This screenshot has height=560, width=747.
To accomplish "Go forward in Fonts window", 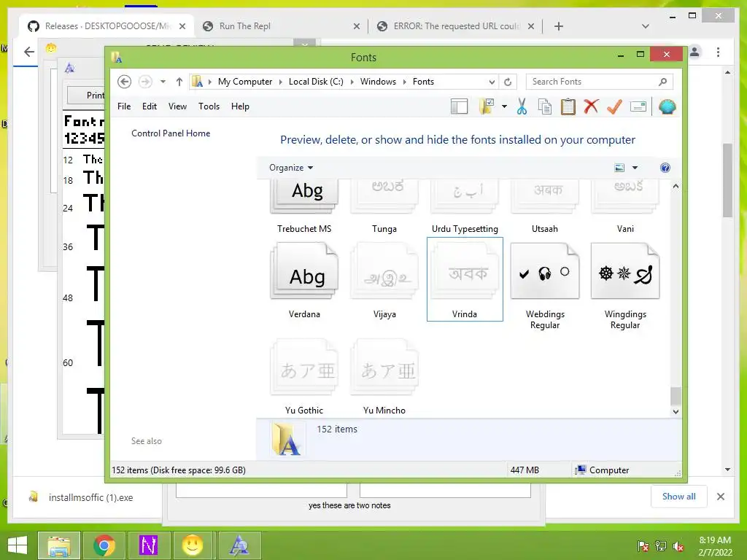I will coord(145,82).
